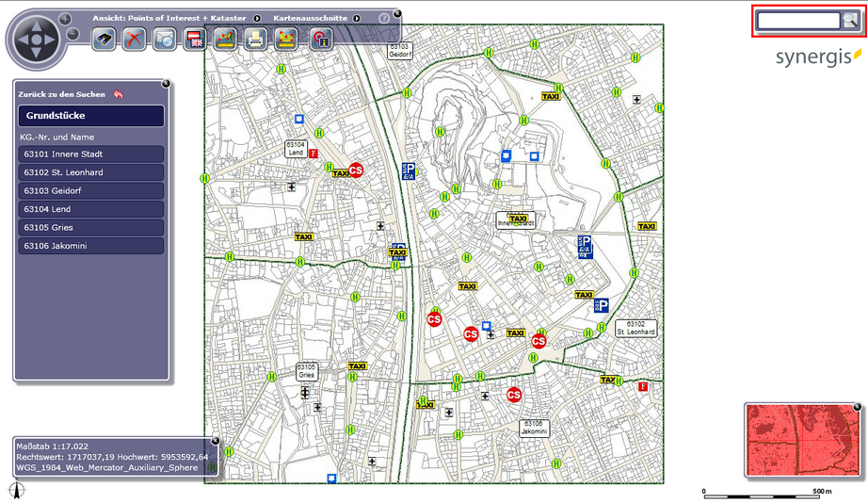Zoom in with the plus button

coord(65,18)
